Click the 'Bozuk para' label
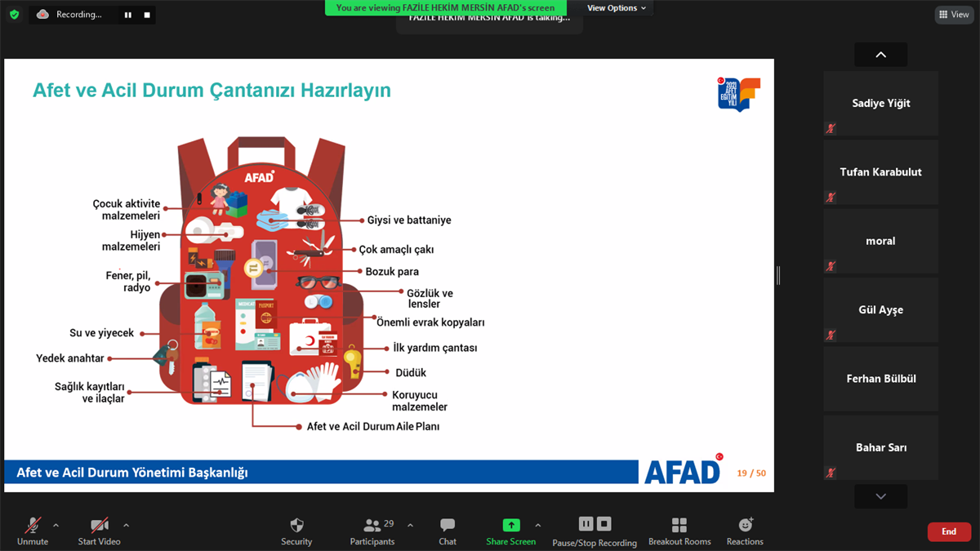Image resolution: width=980 pixels, height=551 pixels. pos(392,272)
